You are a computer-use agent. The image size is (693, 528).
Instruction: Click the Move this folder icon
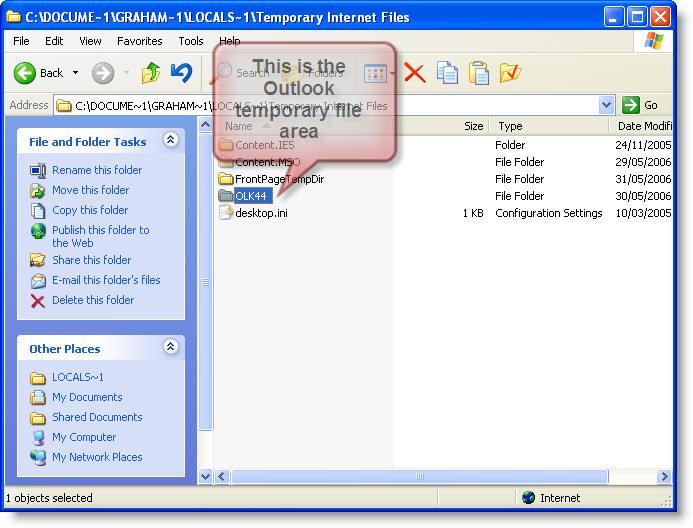pyautogui.click(x=38, y=190)
